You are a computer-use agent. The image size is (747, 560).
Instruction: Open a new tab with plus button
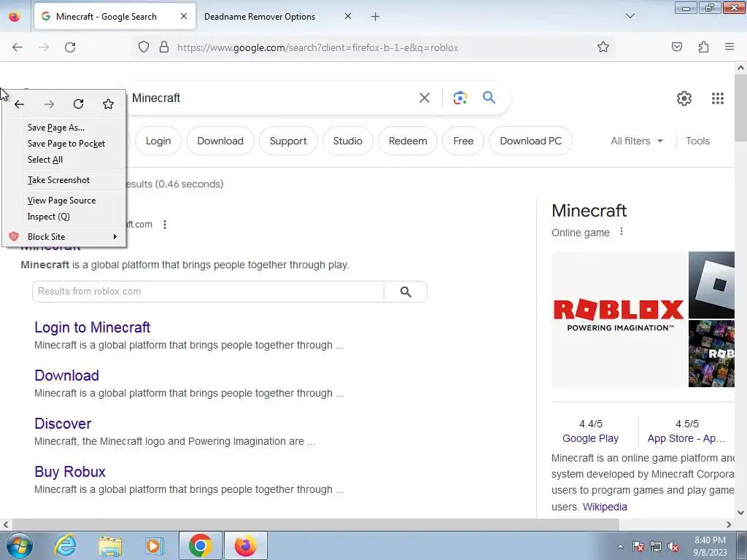point(376,17)
